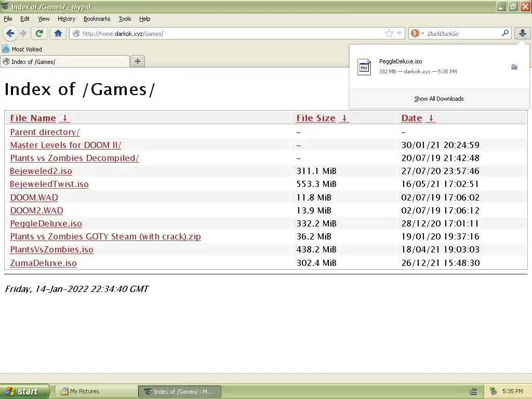Click Show All Downloads

(x=438, y=99)
